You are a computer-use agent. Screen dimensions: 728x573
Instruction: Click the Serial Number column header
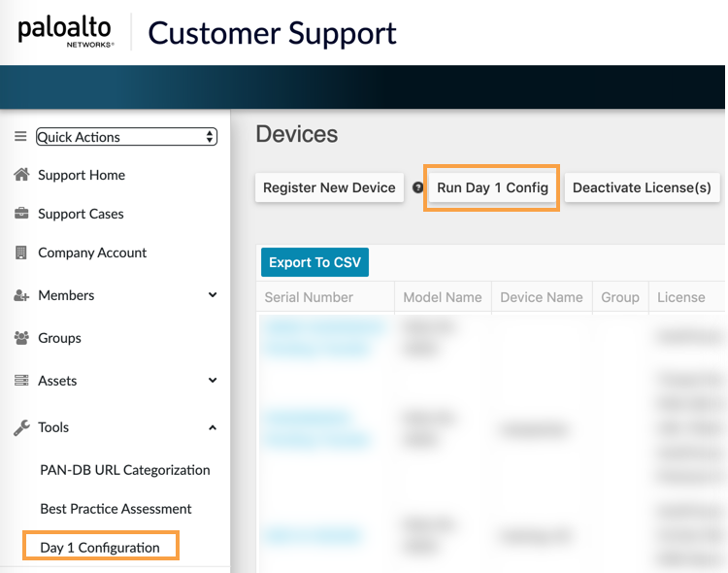[x=308, y=297]
